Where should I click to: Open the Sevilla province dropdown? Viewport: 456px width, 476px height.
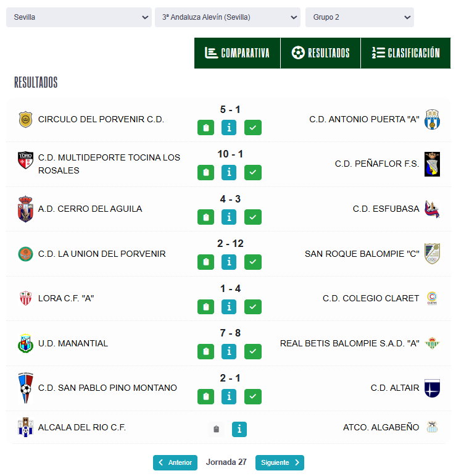click(78, 17)
